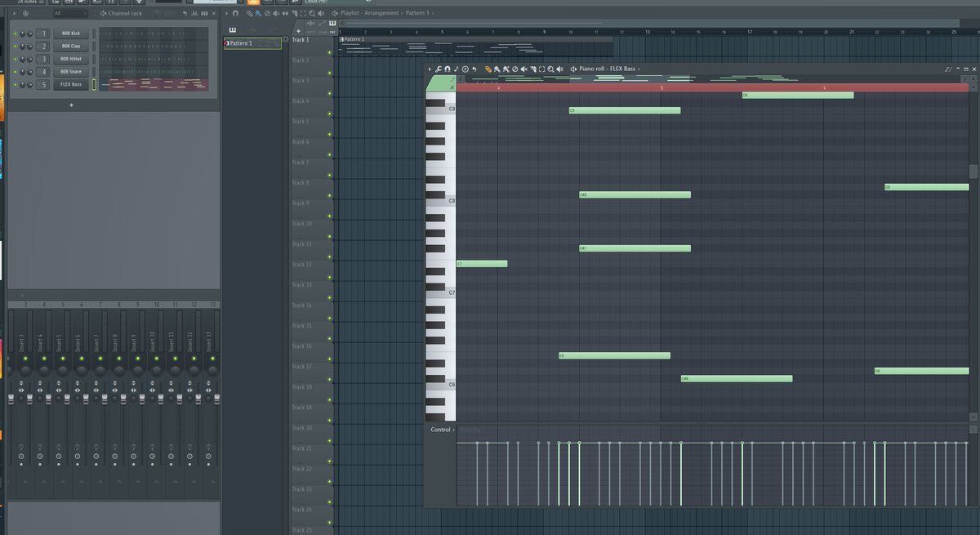
Task: Open the Piano roll stamp note icon
Action: [456, 69]
